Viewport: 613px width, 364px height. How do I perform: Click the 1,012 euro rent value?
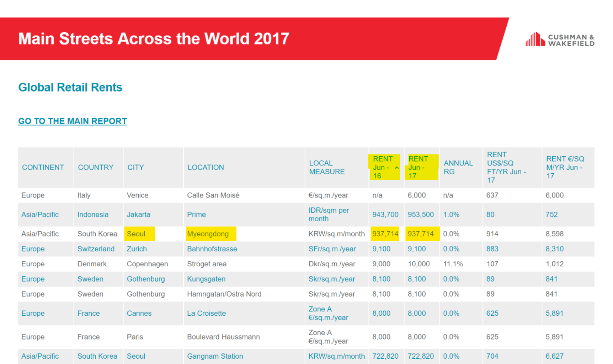[x=555, y=264]
